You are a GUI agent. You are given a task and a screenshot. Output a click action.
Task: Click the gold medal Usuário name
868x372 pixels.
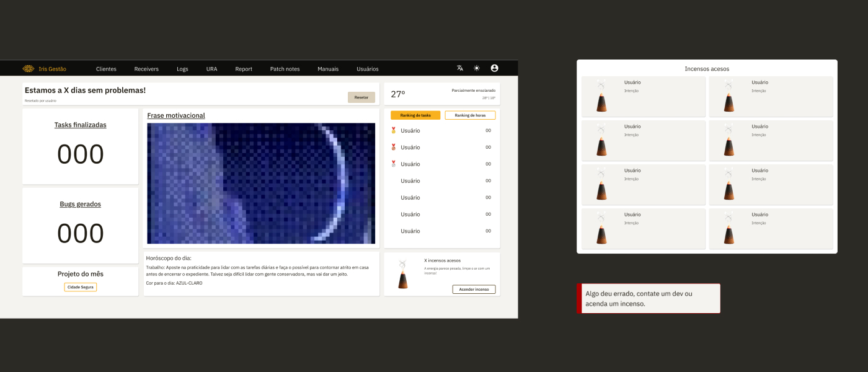(x=410, y=131)
